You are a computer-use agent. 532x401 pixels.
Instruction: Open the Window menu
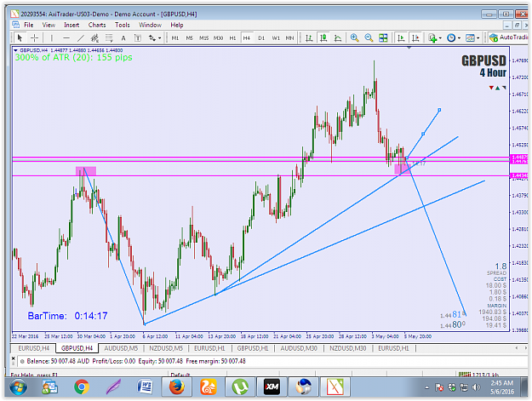coord(150,25)
